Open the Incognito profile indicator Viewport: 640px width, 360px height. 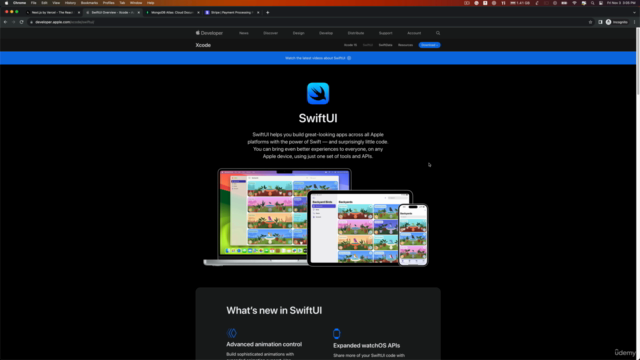pos(617,22)
